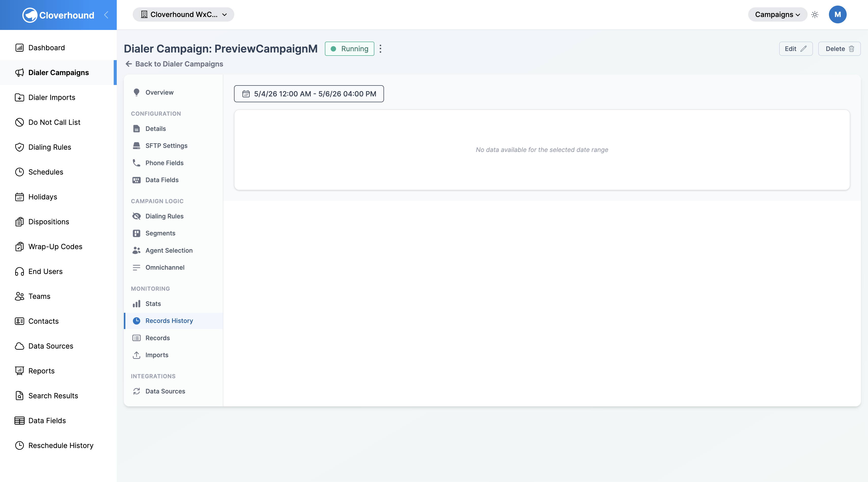The image size is (868, 482).
Task: Click the Running status badge
Action: tap(349, 49)
